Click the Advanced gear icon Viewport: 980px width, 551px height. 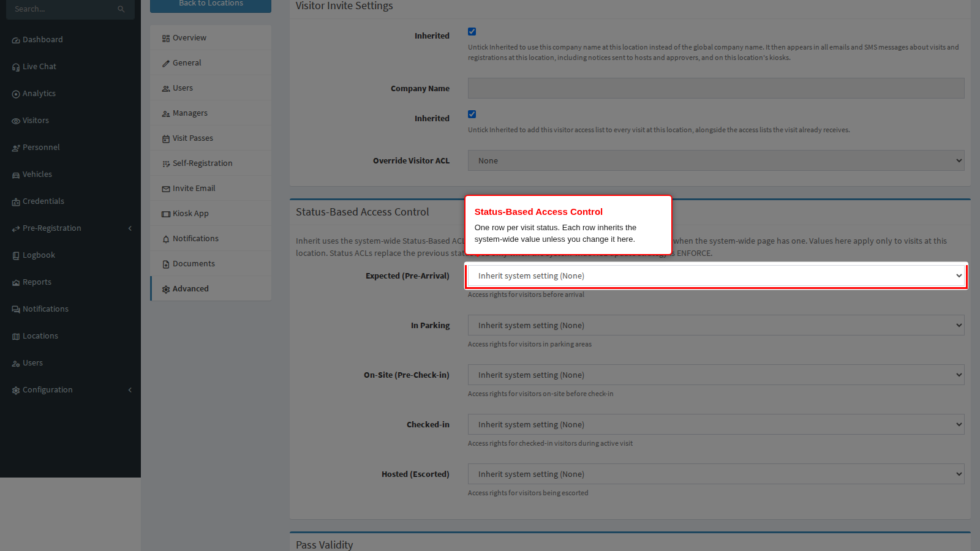[166, 290]
